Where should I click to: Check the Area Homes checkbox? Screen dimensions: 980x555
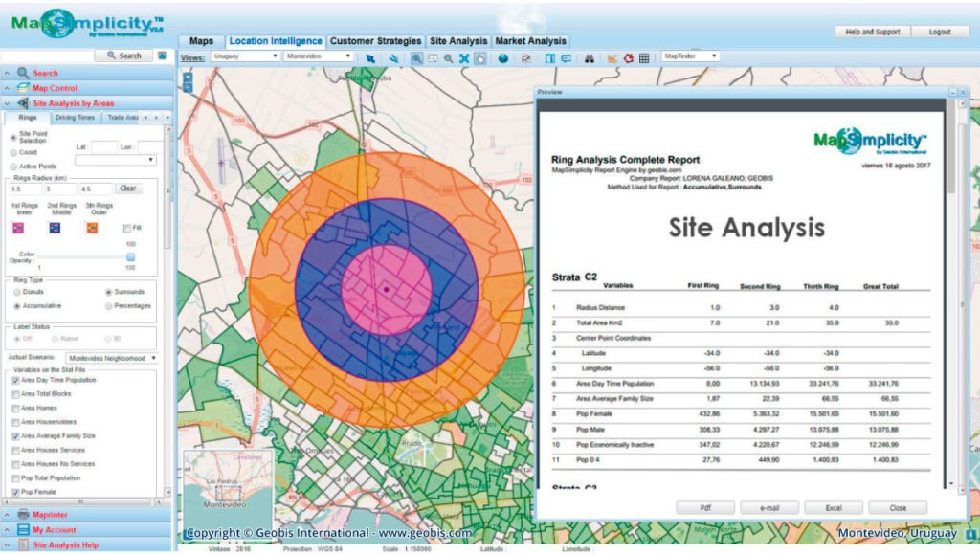(15, 409)
